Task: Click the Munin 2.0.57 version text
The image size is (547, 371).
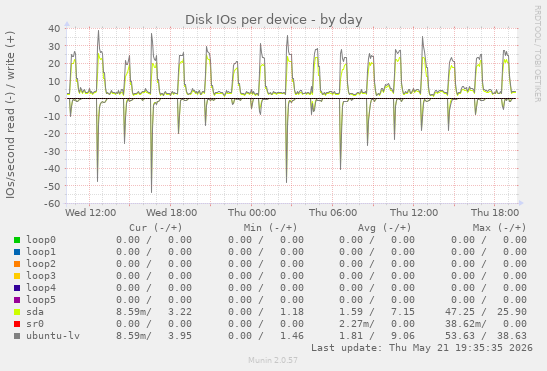Action: click(x=273, y=360)
